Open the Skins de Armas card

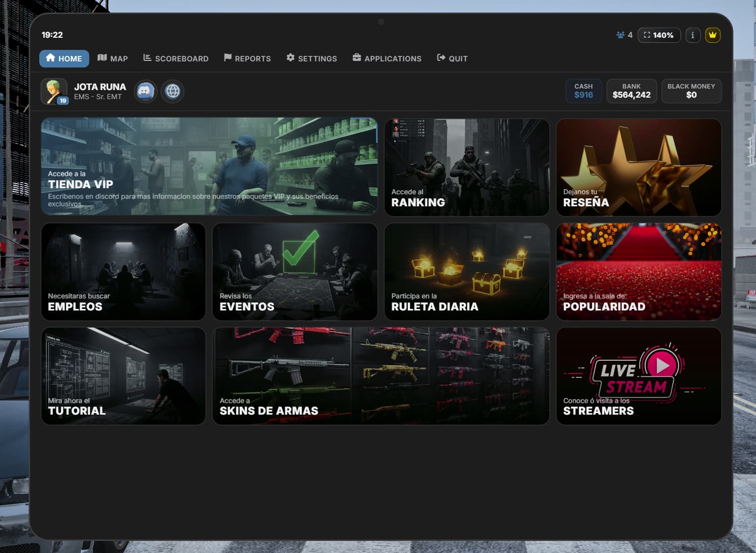click(381, 376)
